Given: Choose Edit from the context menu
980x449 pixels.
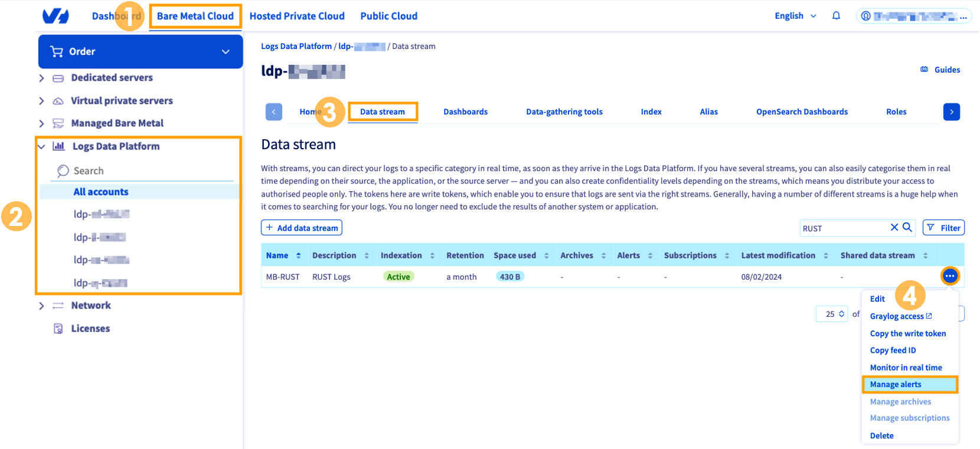Looking at the screenshot, I should (x=877, y=299).
